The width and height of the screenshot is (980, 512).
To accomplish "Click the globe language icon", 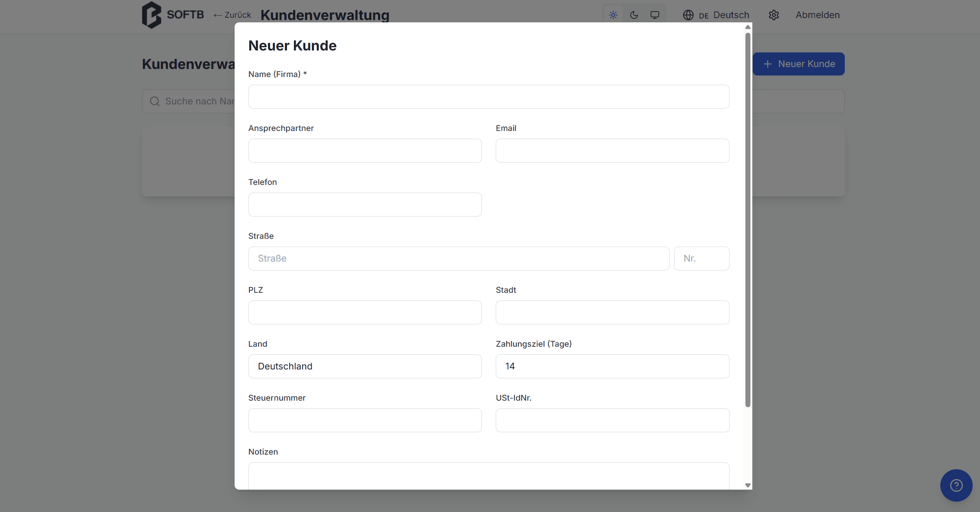I will (x=688, y=15).
